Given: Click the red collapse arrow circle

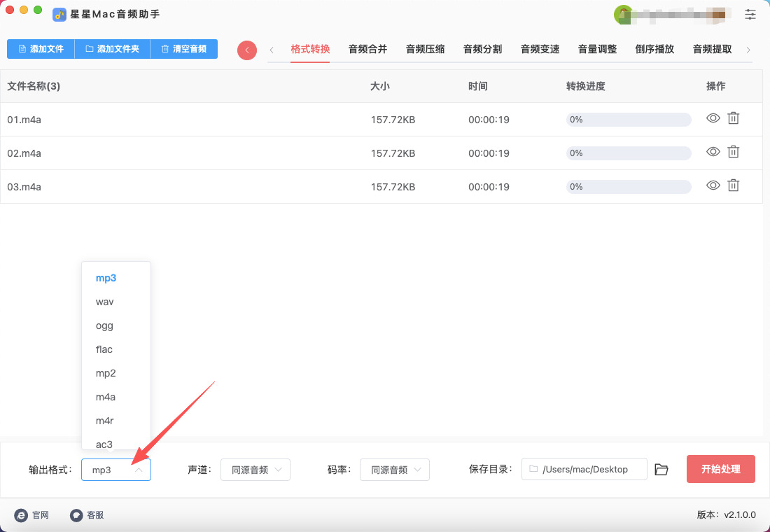Looking at the screenshot, I should point(247,50).
